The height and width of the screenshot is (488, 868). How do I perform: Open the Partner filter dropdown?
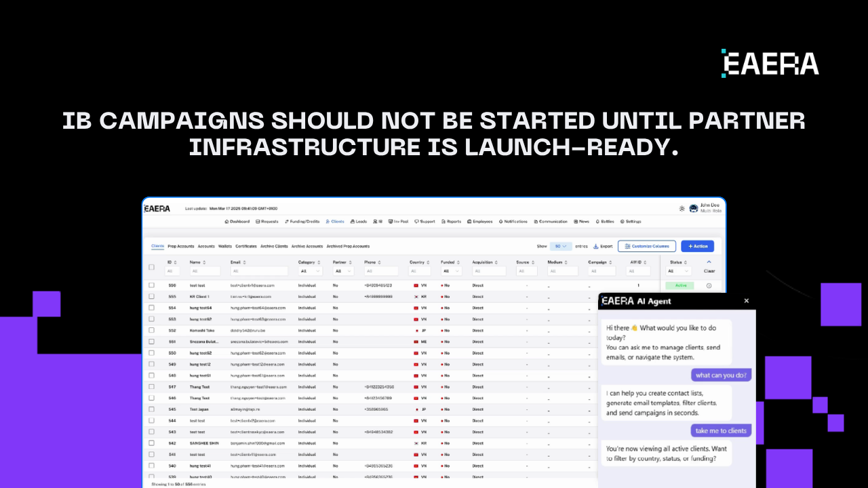342,271
